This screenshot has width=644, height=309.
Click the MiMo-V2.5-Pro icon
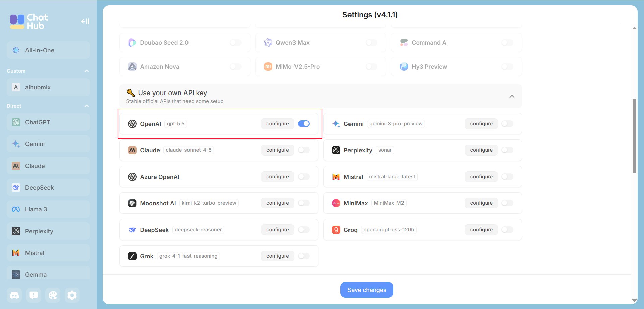click(x=268, y=67)
